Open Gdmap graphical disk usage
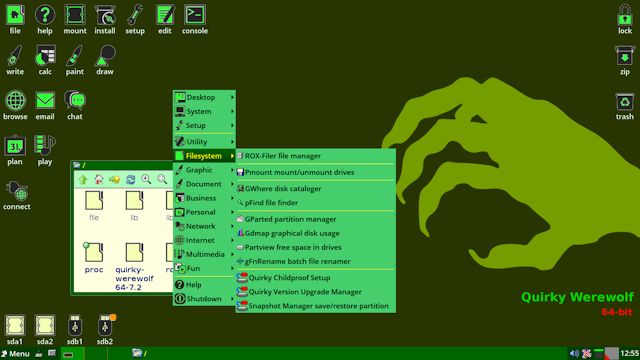Screen dimensions: 640x360 [315, 233]
